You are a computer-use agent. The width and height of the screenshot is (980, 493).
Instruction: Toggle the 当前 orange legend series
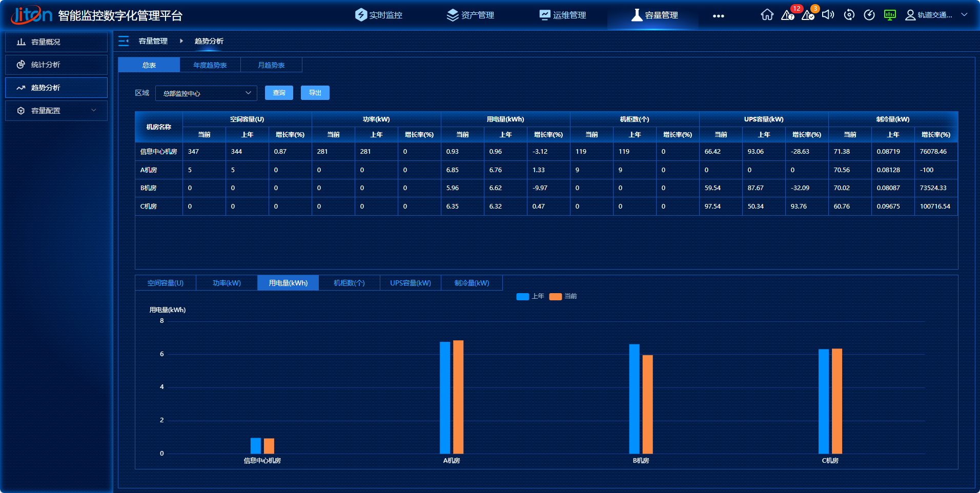[x=563, y=296]
